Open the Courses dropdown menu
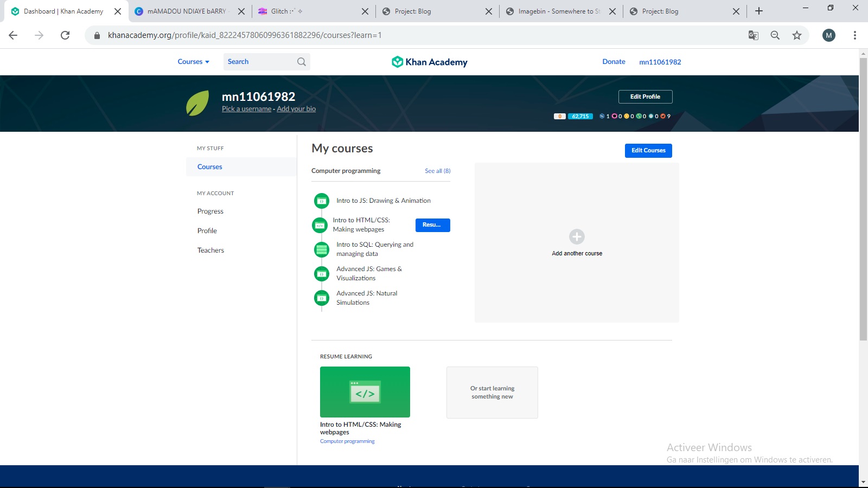Viewport: 868px width, 488px height. pos(194,62)
